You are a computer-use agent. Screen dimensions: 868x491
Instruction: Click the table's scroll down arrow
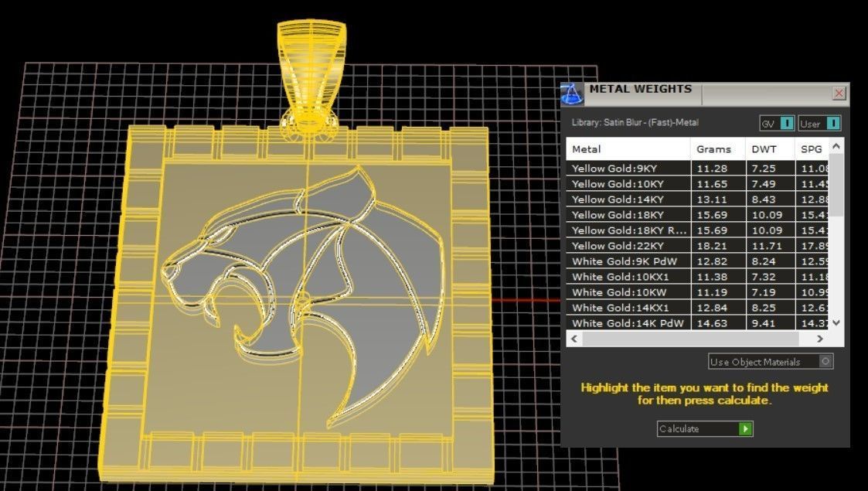[x=836, y=322]
